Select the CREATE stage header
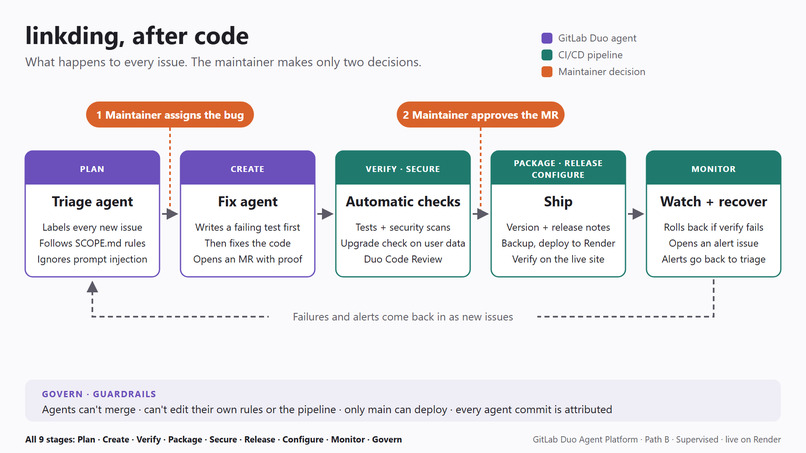Image resolution: width=806 pixels, height=453 pixels. coord(247,168)
